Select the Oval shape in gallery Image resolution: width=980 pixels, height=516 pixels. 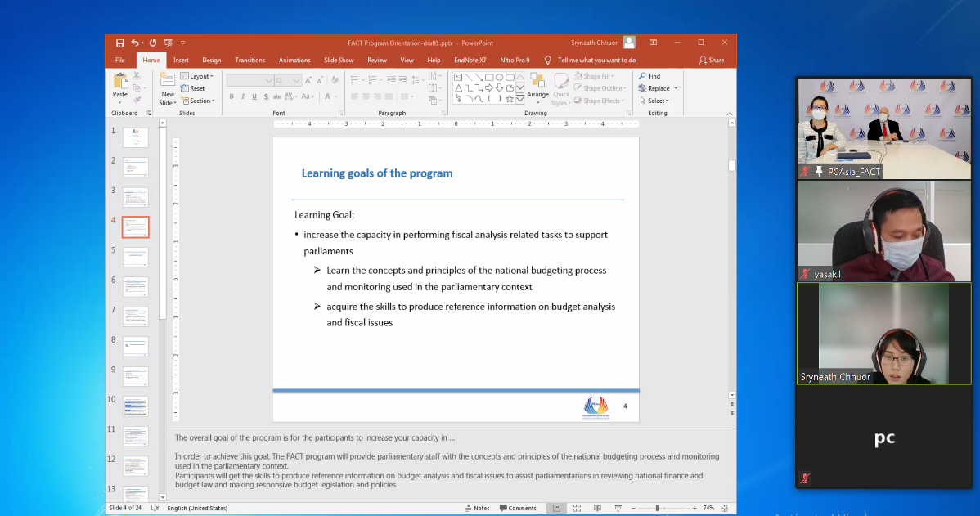coord(499,78)
